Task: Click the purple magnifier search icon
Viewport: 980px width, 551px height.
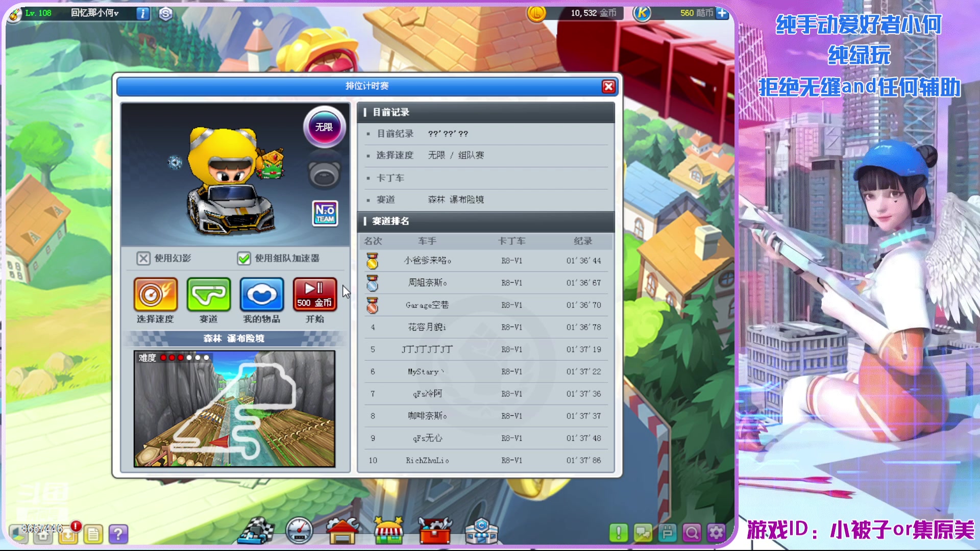Action: point(692,533)
